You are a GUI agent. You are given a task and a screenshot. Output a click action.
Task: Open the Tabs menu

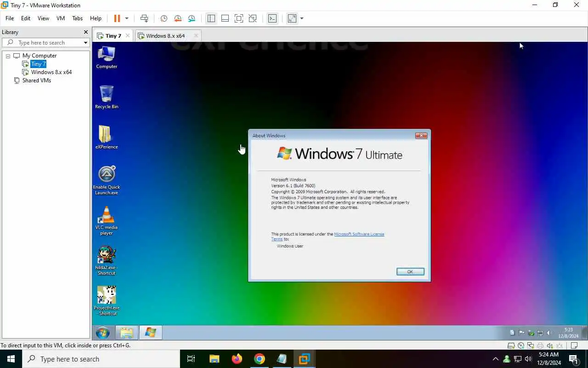[x=77, y=18]
